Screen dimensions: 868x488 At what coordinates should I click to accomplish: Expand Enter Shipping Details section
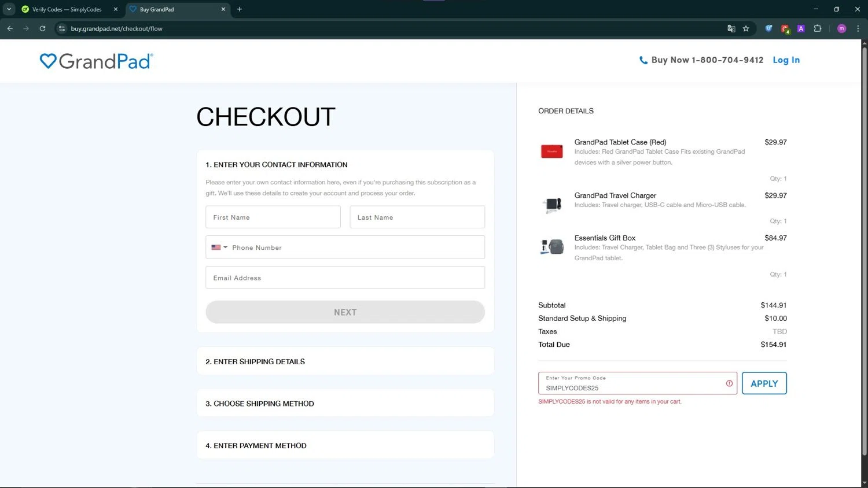click(345, 361)
